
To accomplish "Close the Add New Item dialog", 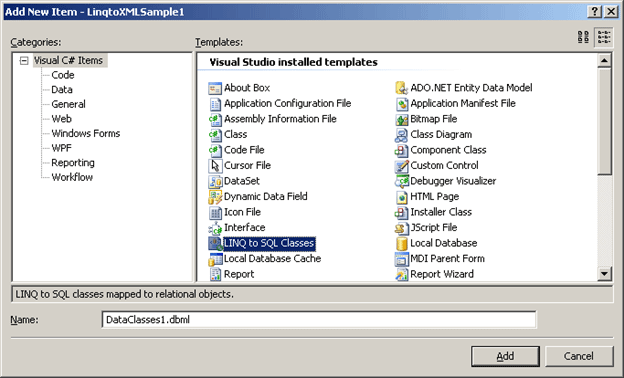I will point(611,12).
